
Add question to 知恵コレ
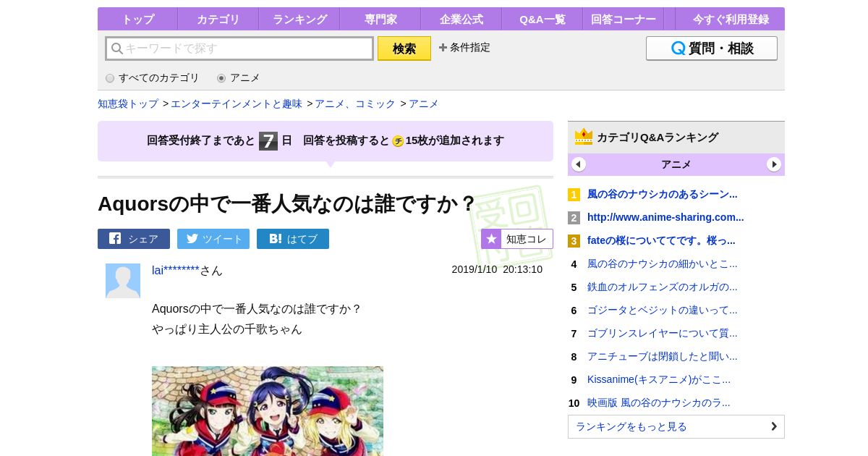click(x=517, y=239)
